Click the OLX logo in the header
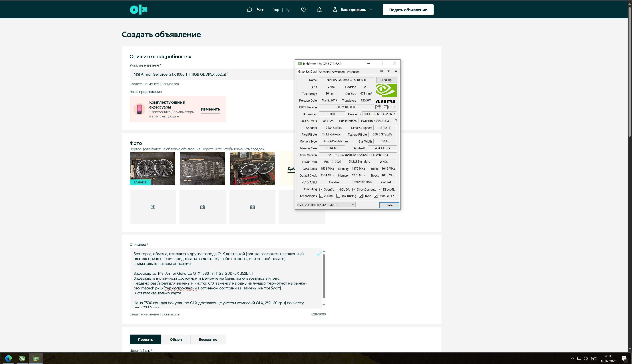 139,10
